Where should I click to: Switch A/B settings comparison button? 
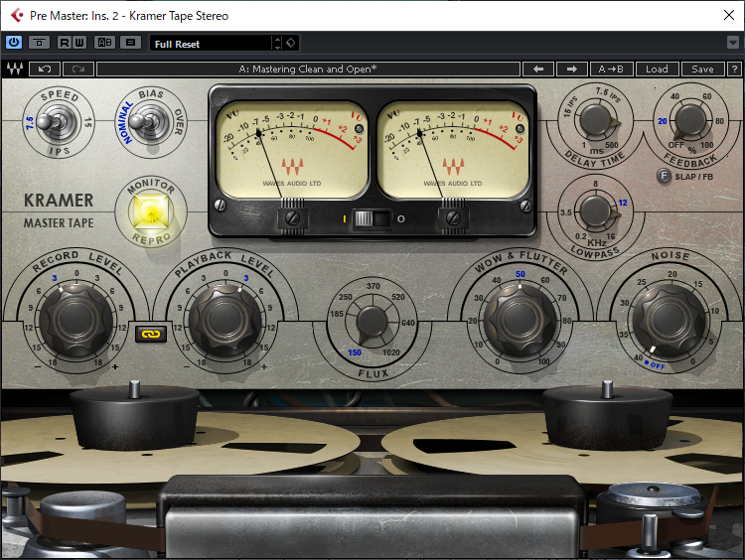coord(104,43)
